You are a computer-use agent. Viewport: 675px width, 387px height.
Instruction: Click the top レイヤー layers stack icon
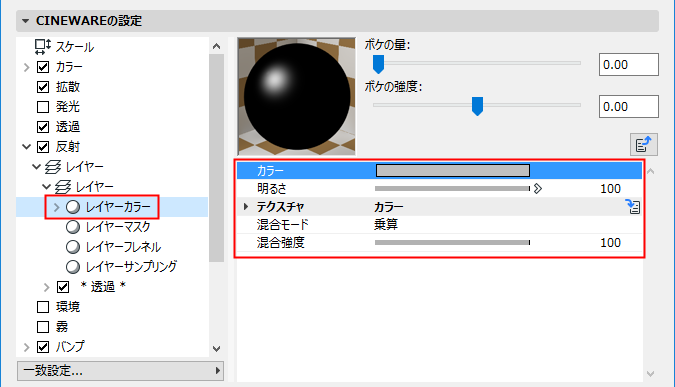coord(53,167)
